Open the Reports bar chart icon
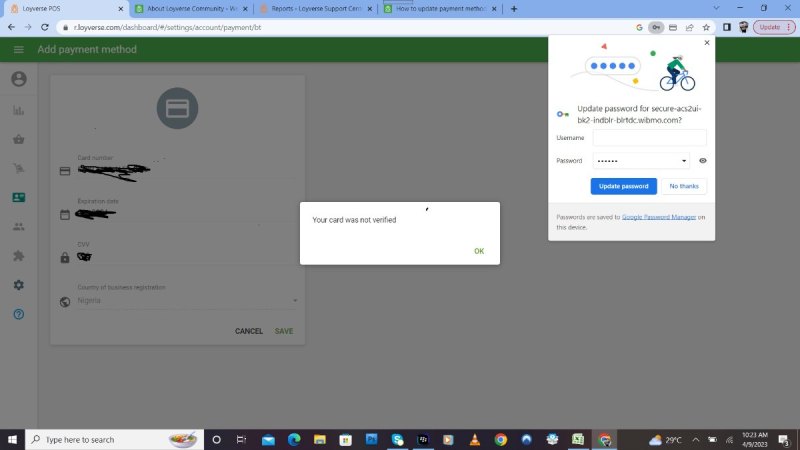The image size is (800, 450). click(18, 110)
